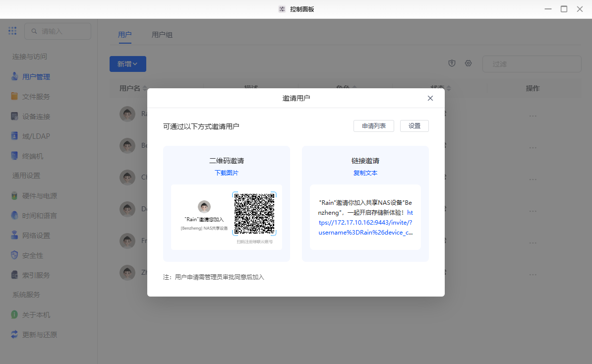592x364 pixels.
Task: Minimize the 控制面板 window
Action: coord(548,9)
